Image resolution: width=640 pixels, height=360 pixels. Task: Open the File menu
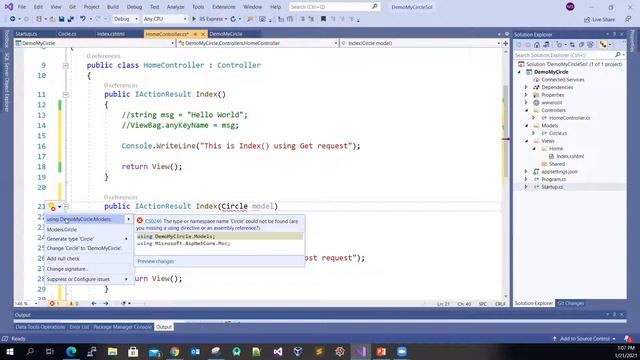[x=22, y=7]
